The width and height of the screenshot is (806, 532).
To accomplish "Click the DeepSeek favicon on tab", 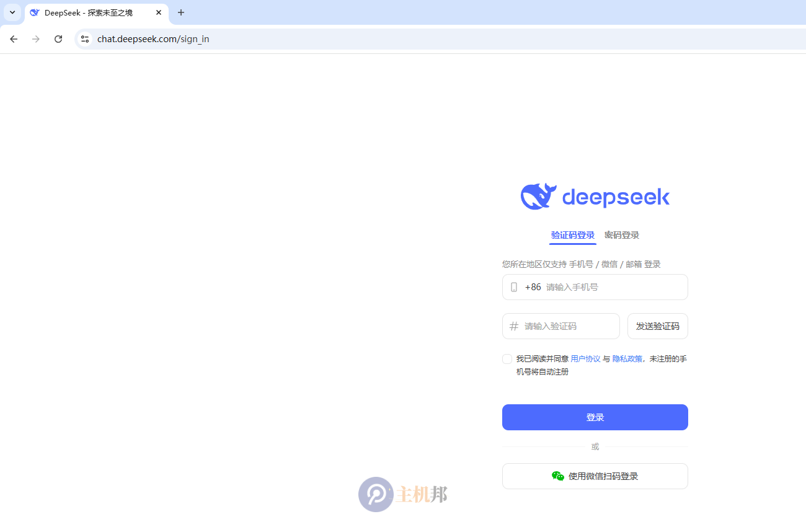I will [x=35, y=12].
